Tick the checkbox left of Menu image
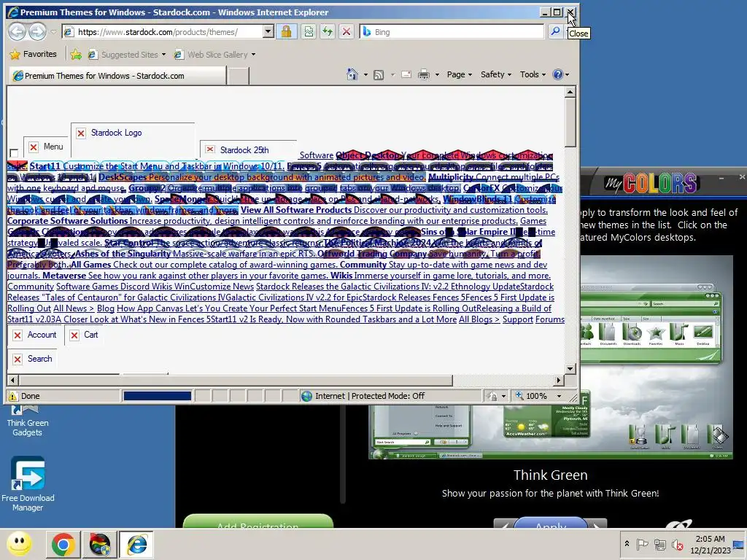Screen dimensions: 747x560 (14, 153)
